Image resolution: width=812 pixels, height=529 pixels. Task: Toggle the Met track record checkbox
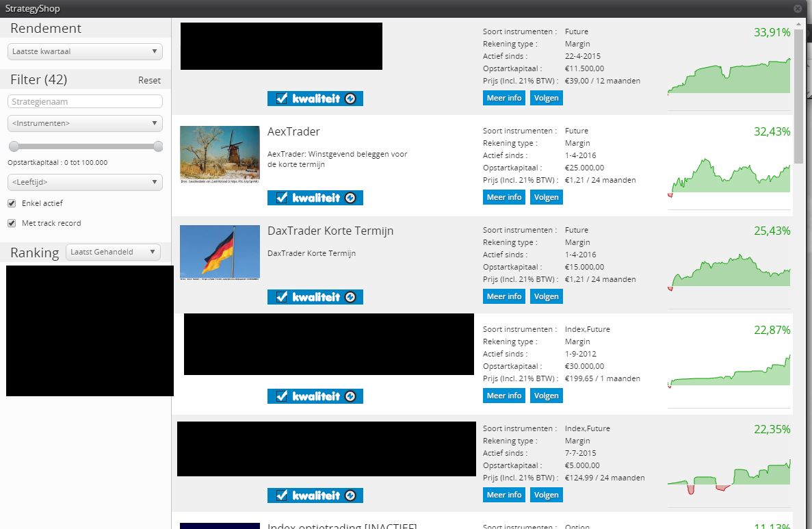(x=12, y=223)
